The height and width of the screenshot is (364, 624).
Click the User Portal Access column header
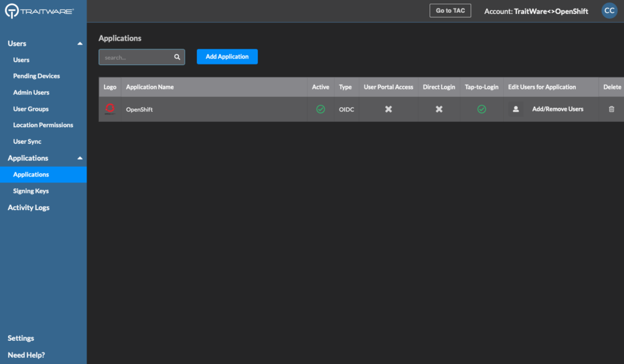tap(388, 87)
